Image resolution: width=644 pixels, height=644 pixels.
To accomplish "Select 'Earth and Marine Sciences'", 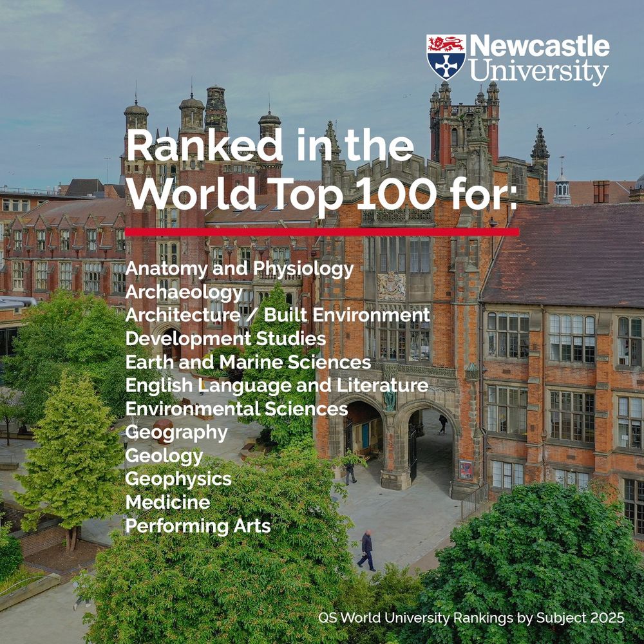I will [248, 363].
